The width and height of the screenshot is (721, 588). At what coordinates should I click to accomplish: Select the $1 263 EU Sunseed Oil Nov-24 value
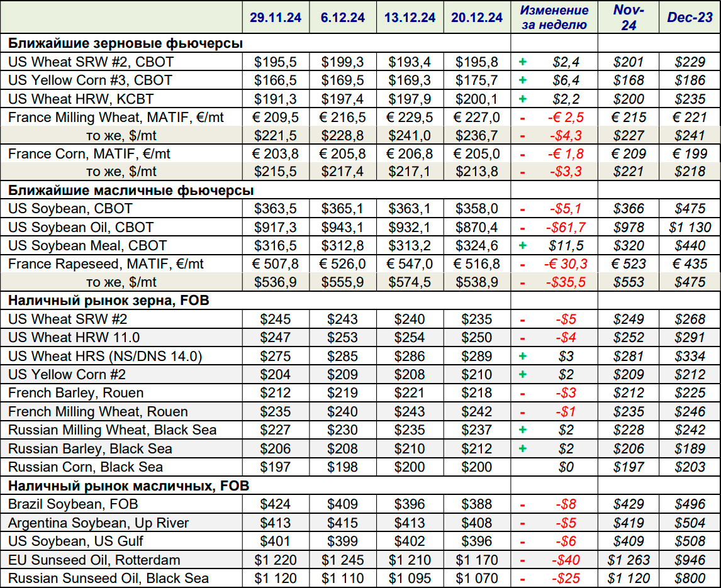click(629, 560)
